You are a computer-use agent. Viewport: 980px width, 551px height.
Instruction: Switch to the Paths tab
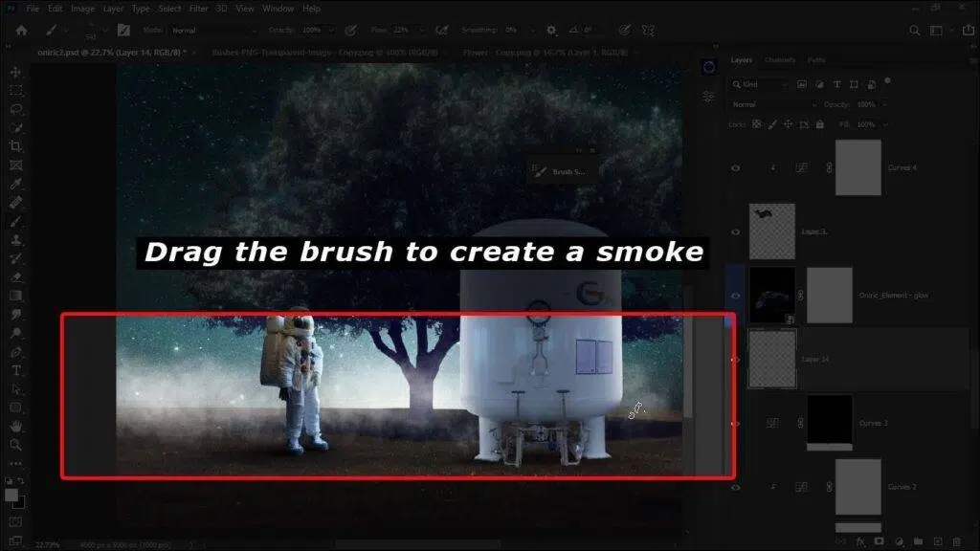[x=816, y=60]
